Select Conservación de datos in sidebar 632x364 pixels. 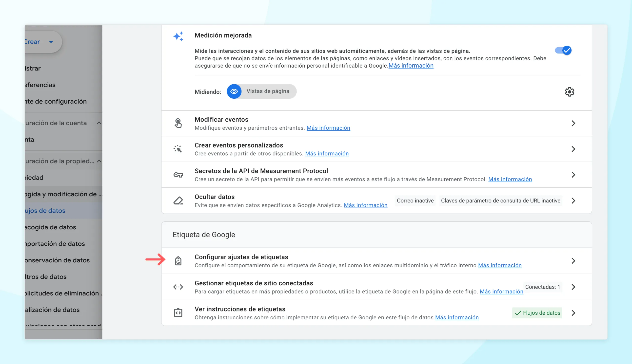(63, 260)
